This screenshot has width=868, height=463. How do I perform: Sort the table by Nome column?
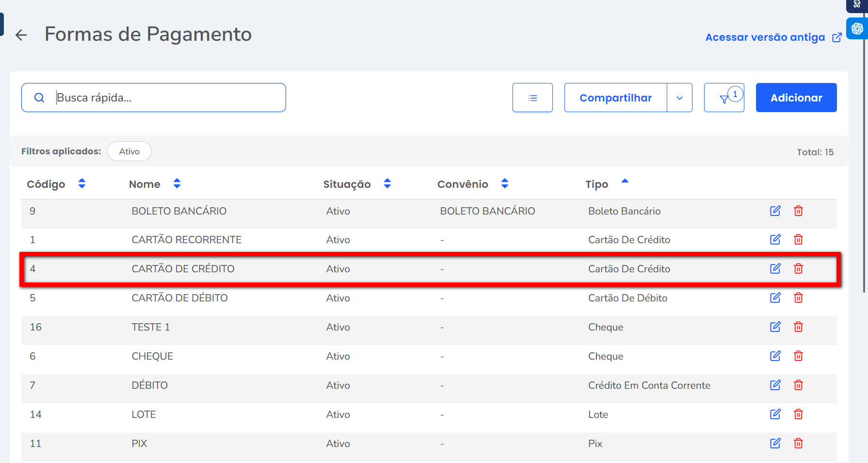(x=177, y=183)
